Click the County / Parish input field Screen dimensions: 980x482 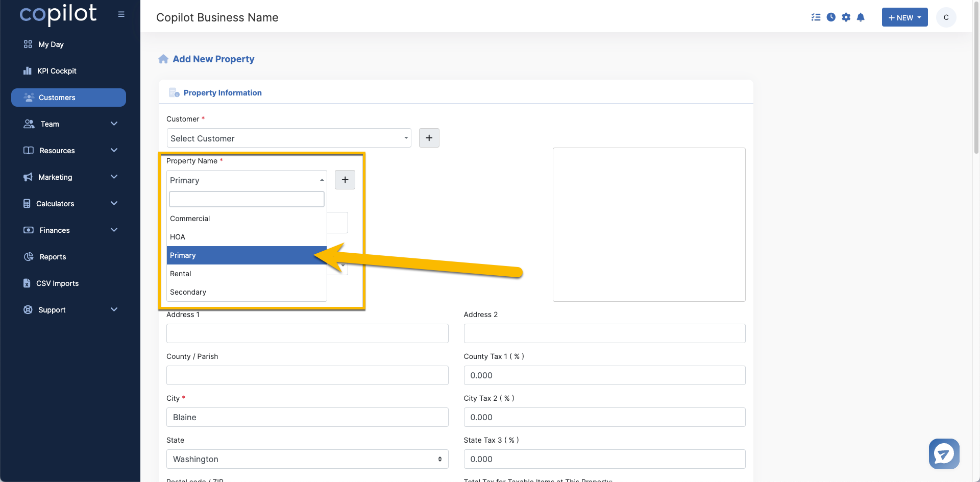pyautogui.click(x=307, y=375)
